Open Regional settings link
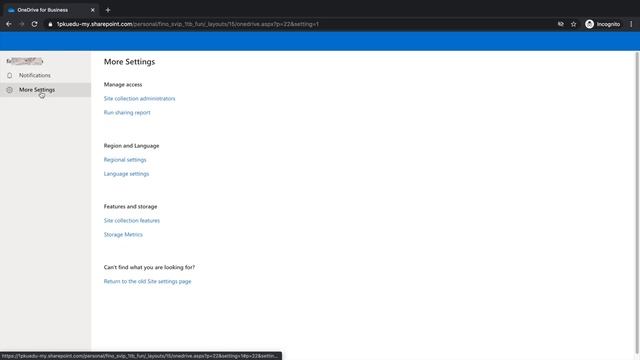The width and height of the screenshot is (640, 360). tap(125, 160)
